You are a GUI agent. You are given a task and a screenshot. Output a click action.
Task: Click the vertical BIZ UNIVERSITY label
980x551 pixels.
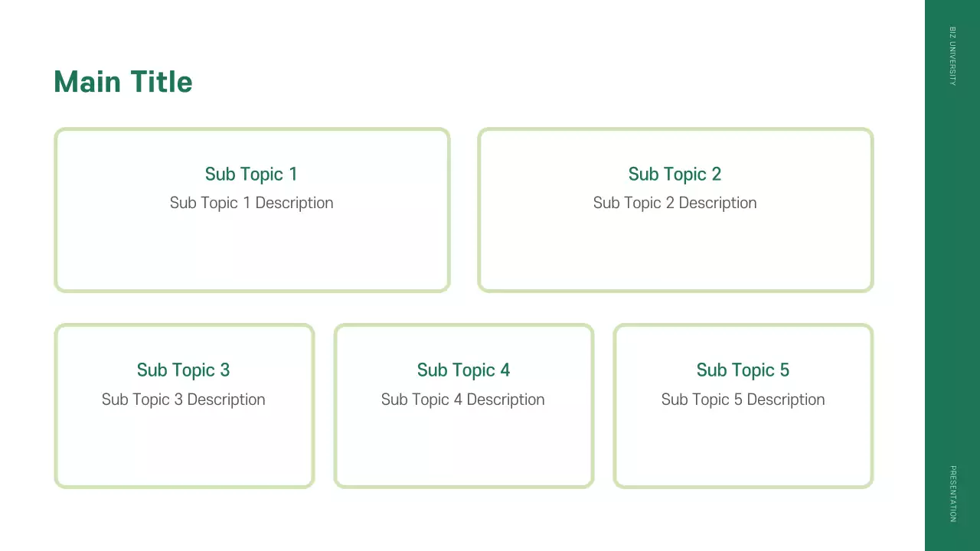[x=952, y=57]
